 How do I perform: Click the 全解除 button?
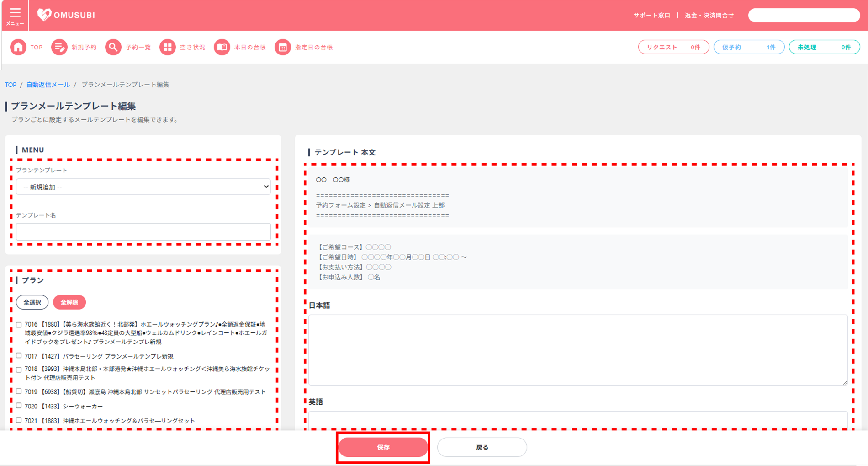point(69,302)
